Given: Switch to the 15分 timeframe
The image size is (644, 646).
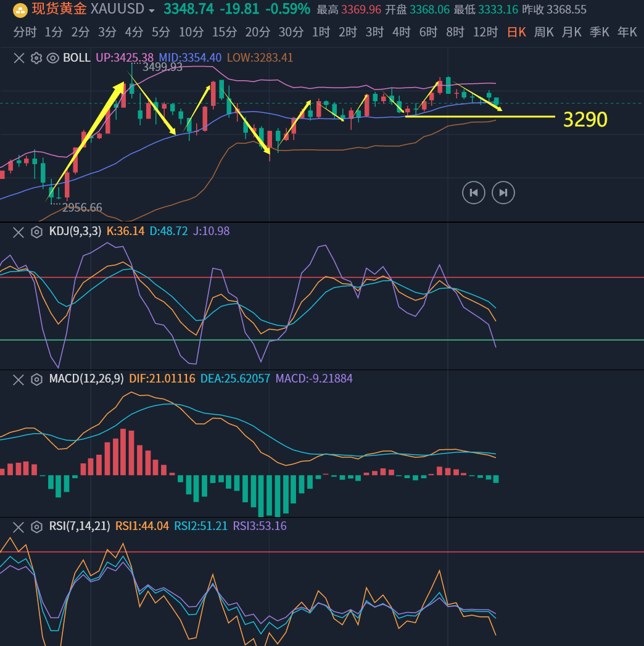Looking at the screenshot, I should 225,31.
